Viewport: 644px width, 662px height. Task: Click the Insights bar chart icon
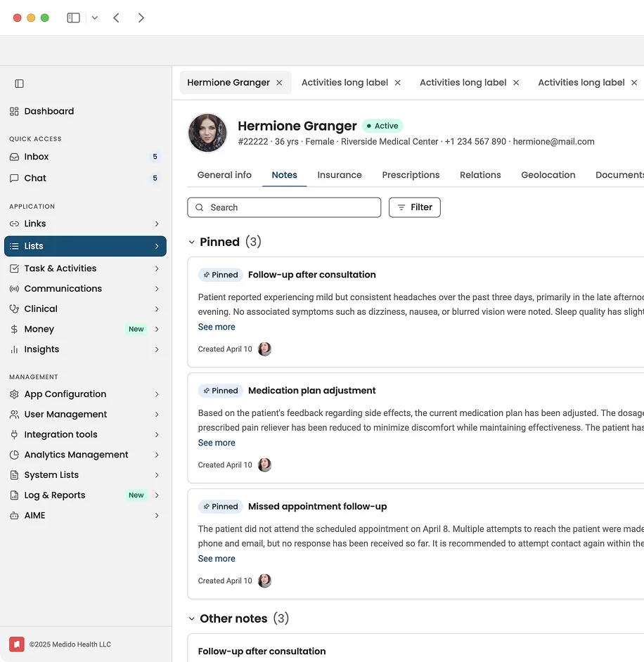pyautogui.click(x=14, y=349)
